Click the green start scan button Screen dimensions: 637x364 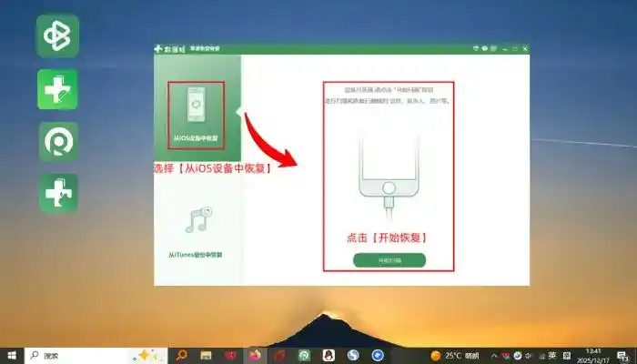pyautogui.click(x=389, y=260)
